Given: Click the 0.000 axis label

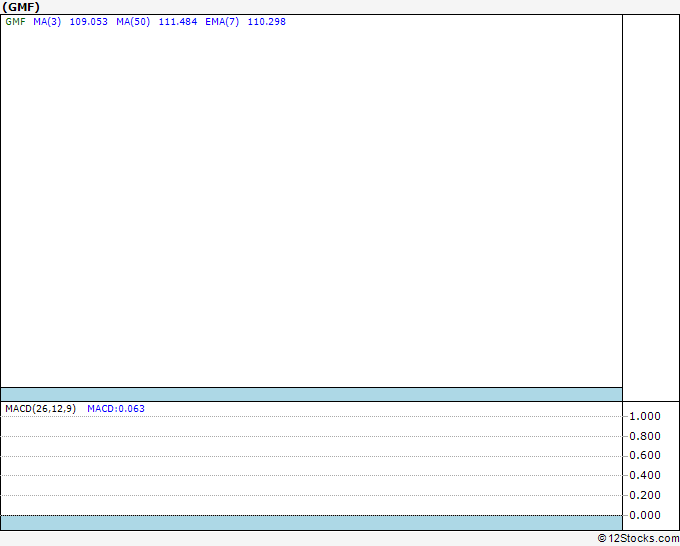Looking at the screenshot, I should pos(645,515).
